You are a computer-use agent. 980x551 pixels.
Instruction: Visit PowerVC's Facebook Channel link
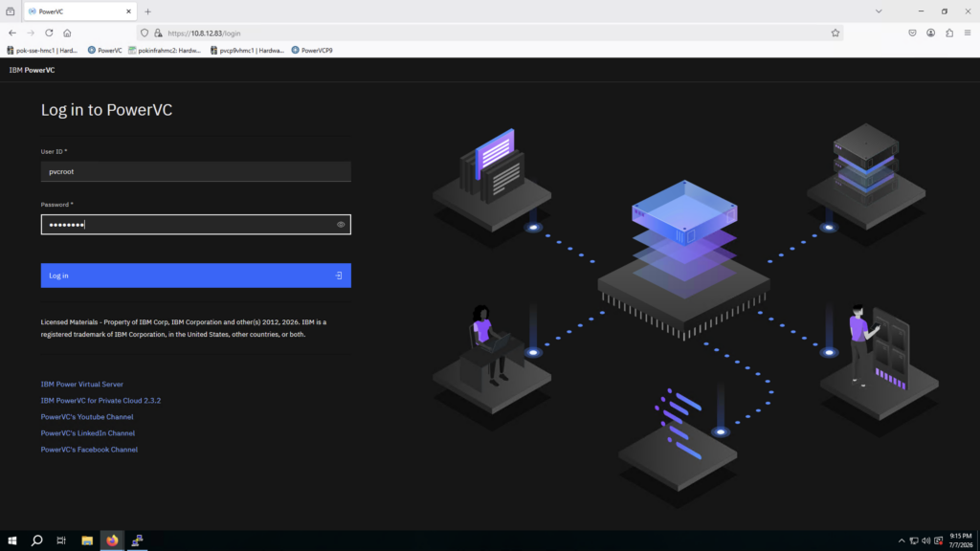tap(89, 450)
